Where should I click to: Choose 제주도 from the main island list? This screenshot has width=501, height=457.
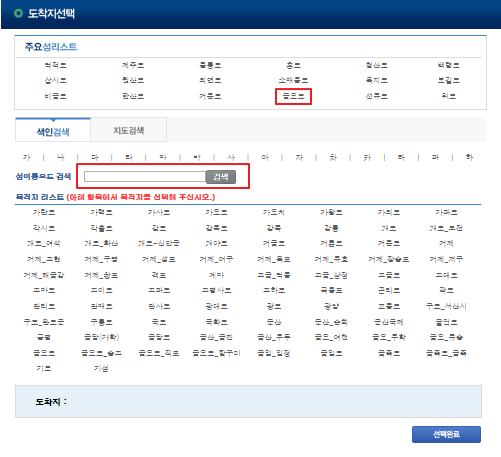pyautogui.click(x=133, y=65)
